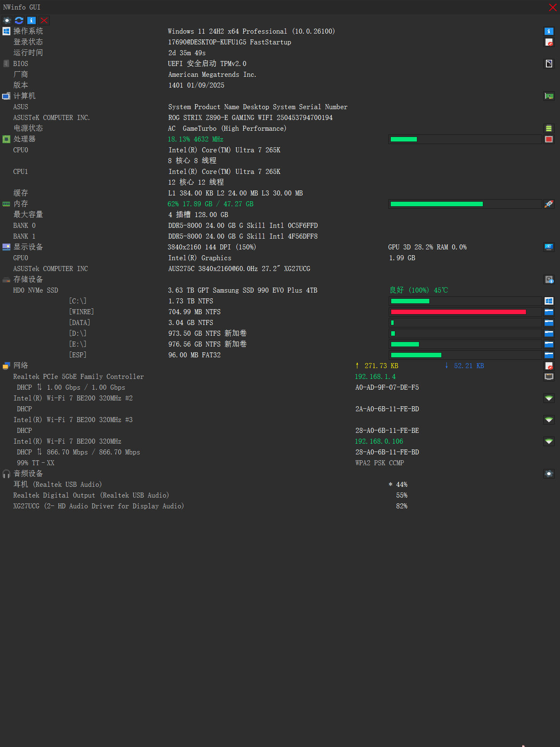Click the MAC address A0-AD-9F-07-DE-F5
Viewport: 560px width, 747px height.
[387, 387]
